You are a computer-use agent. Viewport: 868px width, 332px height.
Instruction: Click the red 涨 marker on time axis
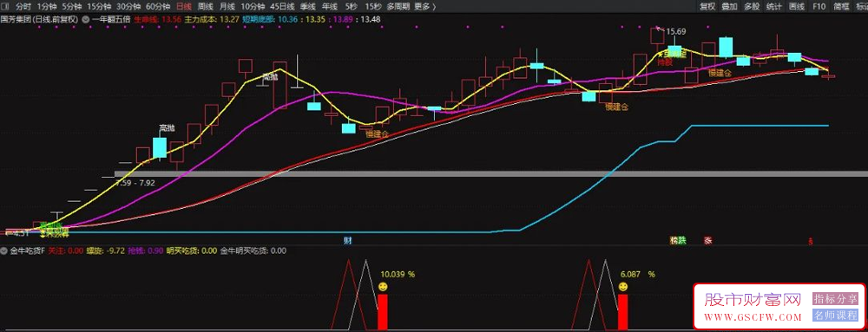coord(707,240)
